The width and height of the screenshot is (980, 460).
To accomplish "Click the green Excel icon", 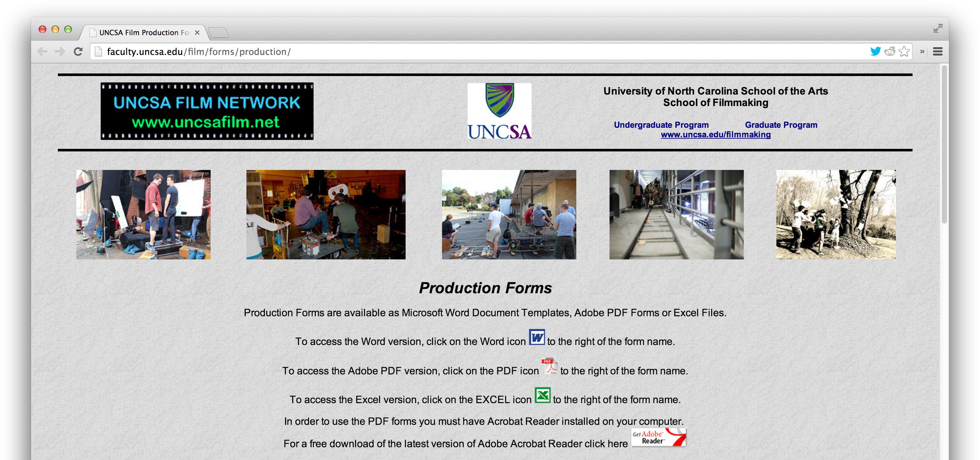I will point(542,395).
